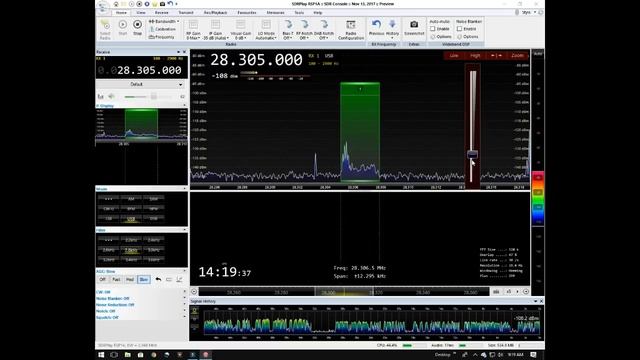Open Default profile dropdown in Receive panel
The image size is (640, 360).
point(141,84)
